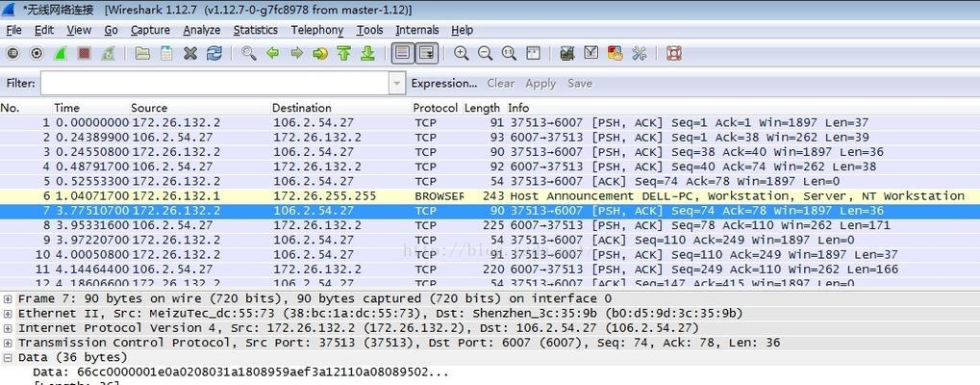This screenshot has height=385, width=980.
Task: Expand Transmission Control Protocol row
Action: click(8, 343)
